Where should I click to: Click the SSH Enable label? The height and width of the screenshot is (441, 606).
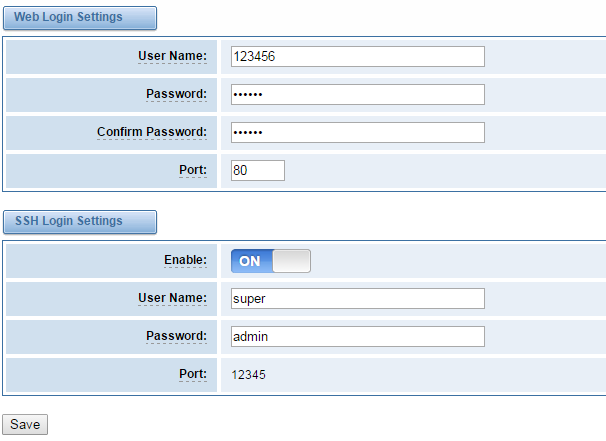coord(186,260)
